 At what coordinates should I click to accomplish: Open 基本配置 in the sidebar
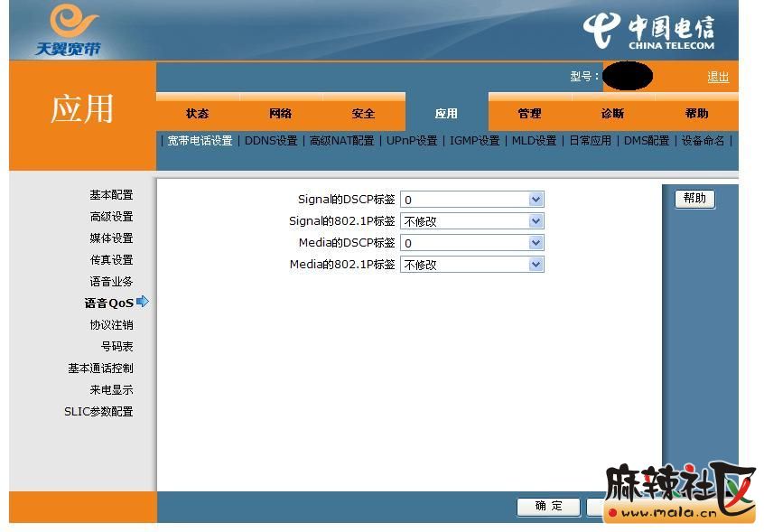[111, 195]
